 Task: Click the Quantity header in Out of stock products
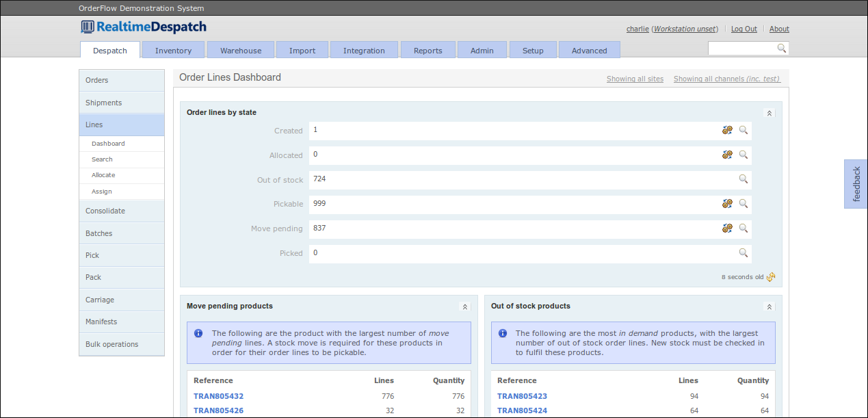coord(753,380)
